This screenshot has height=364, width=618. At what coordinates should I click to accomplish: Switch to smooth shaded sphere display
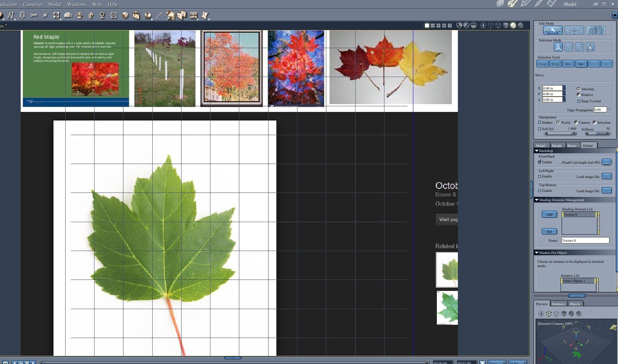point(513,25)
